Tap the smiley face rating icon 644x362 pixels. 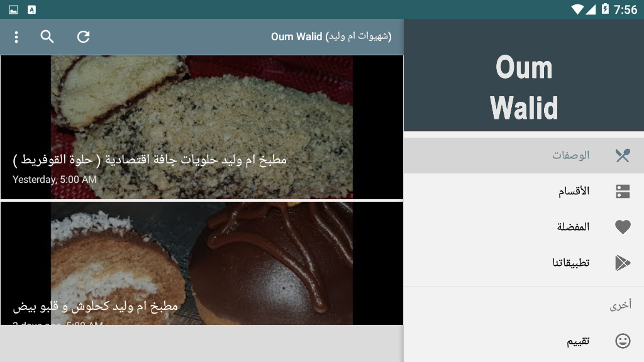[x=623, y=341]
